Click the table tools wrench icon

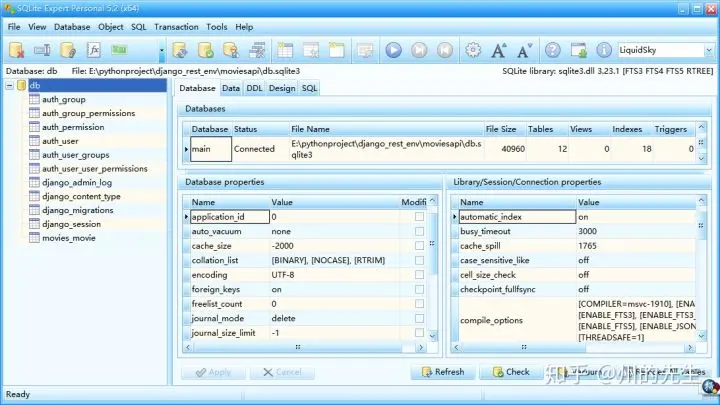257,50
